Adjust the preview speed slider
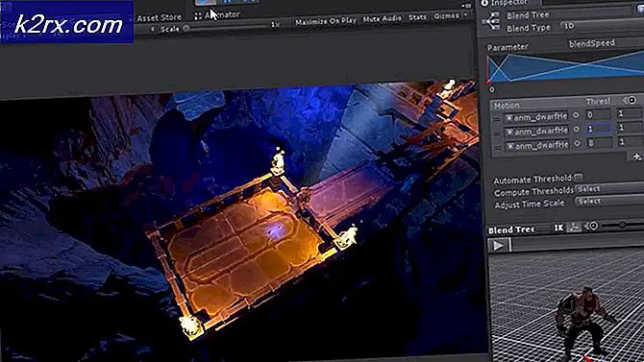The width and height of the screenshot is (644, 362). point(622,225)
